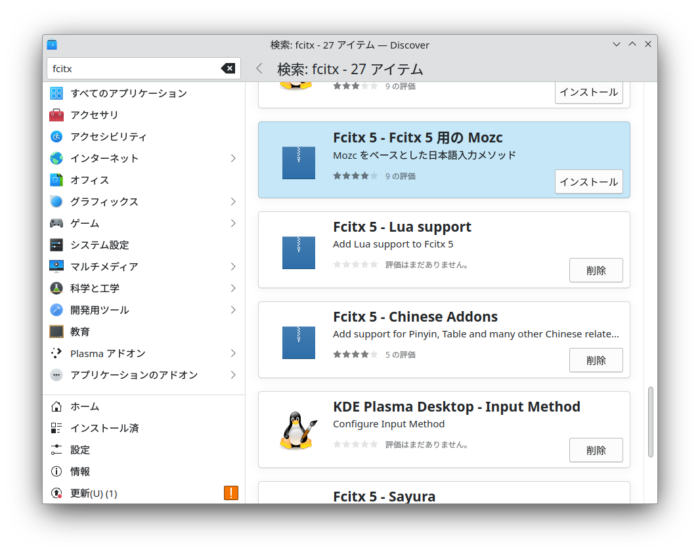700x554 pixels.
Task: Open the オフィス category
Action: click(x=144, y=180)
